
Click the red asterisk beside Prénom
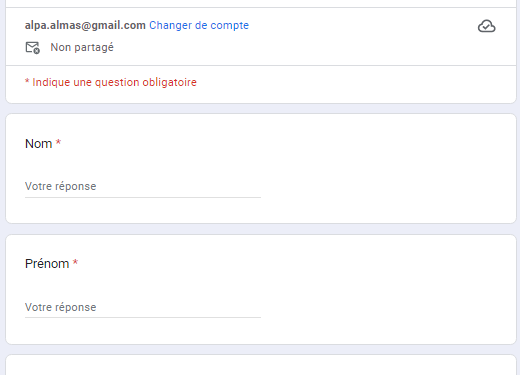75,263
